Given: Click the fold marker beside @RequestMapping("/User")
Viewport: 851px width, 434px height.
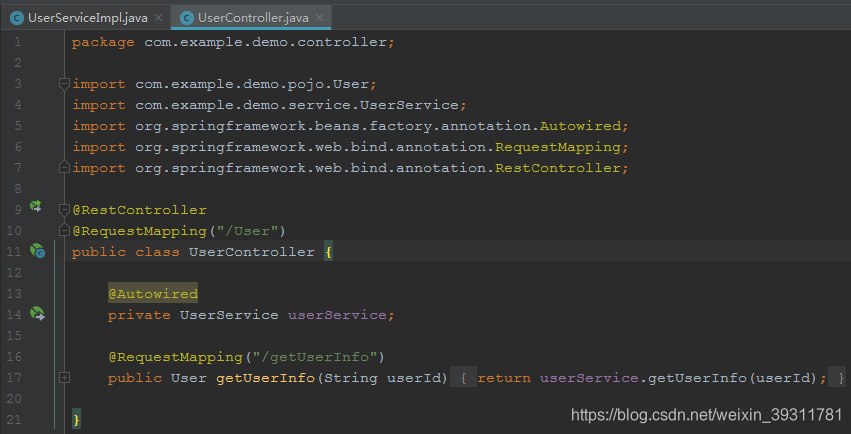Looking at the screenshot, I should (64, 231).
